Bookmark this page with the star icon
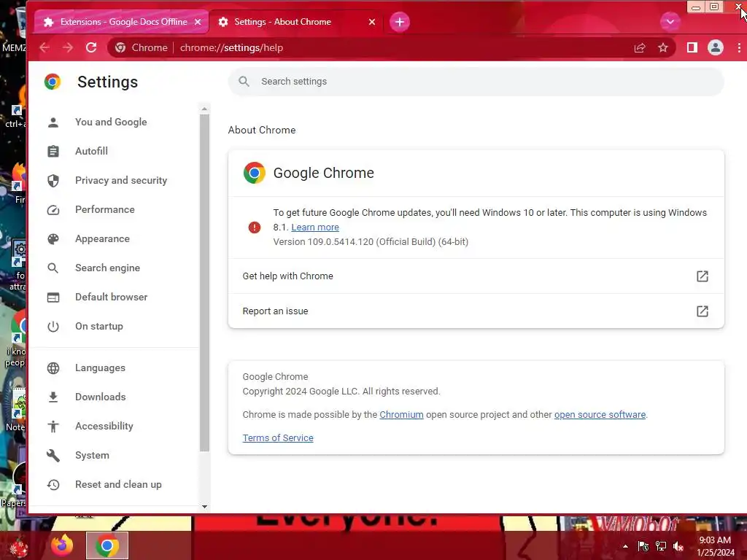This screenshot has height=560, width=747. pyautogui.click(x=662, y=47)
